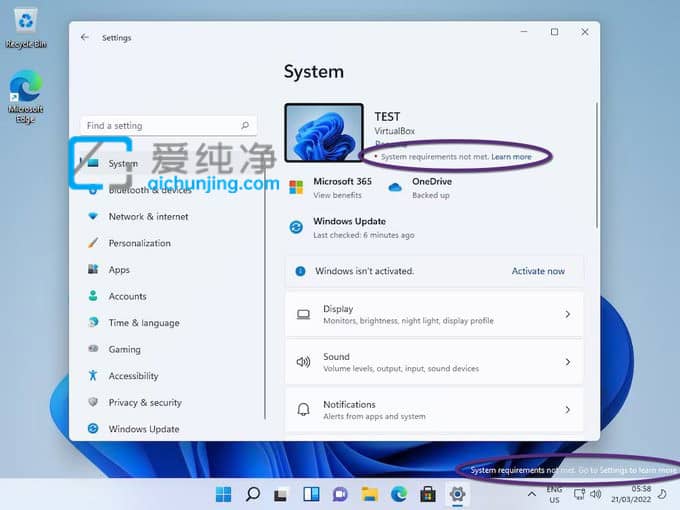The width and height of the screenshot is (680, 510).
Task: Select the Time & language globe icon
Action: tap(93, 322)
